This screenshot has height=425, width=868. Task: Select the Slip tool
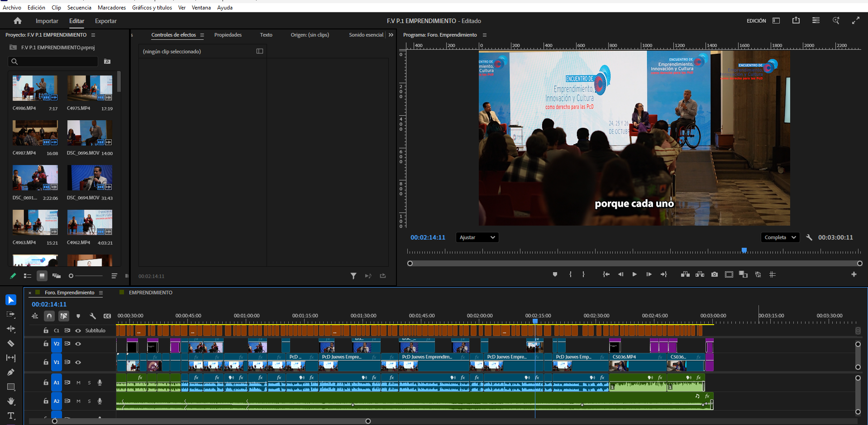point(11,358)
